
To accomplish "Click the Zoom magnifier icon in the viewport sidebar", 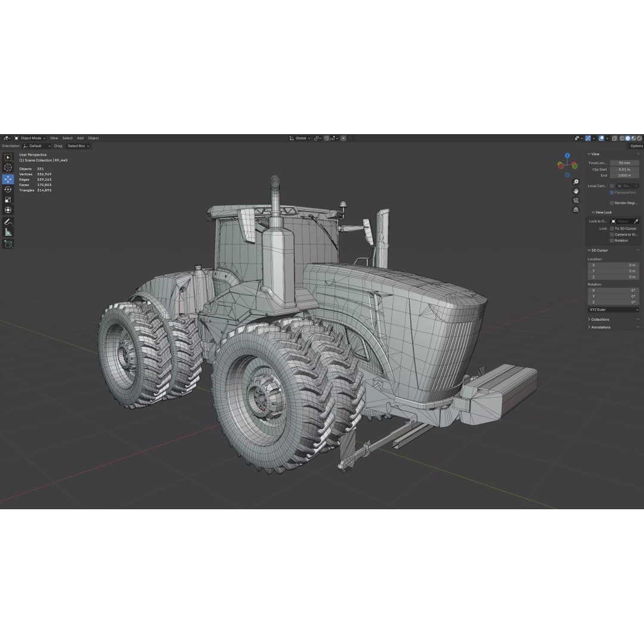I will [x=575, y=181].
